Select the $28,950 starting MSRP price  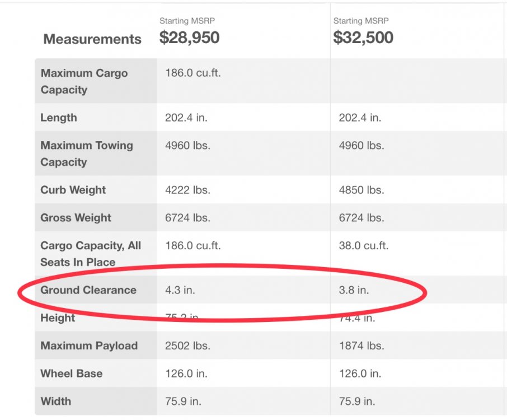[x=189, y=38]
